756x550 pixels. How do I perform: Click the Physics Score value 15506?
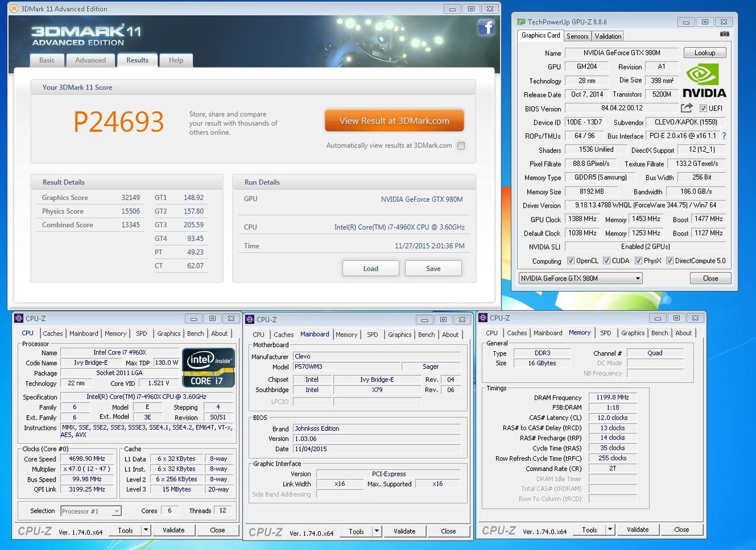[131, 211]
